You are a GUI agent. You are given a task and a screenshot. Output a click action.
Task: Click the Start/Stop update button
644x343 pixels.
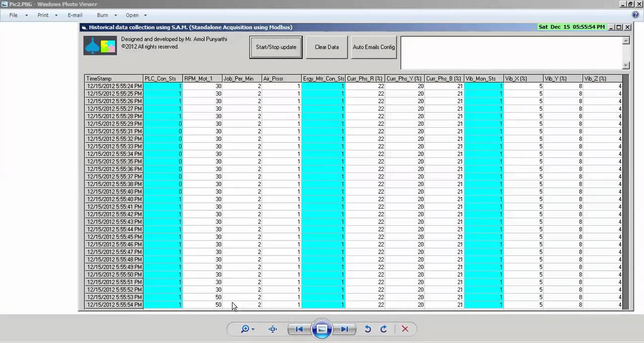click(x=276, y=47)
